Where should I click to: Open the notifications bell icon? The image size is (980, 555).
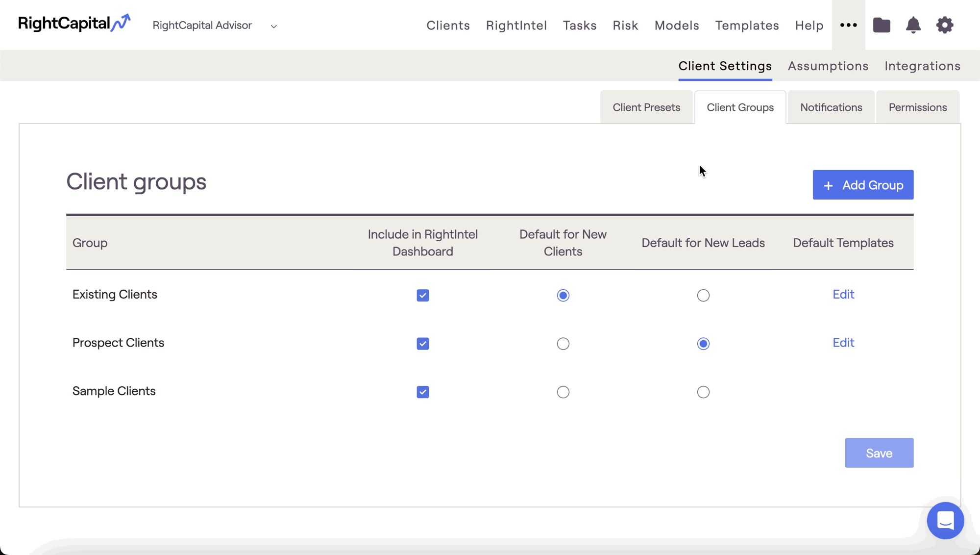coord(913,25)
